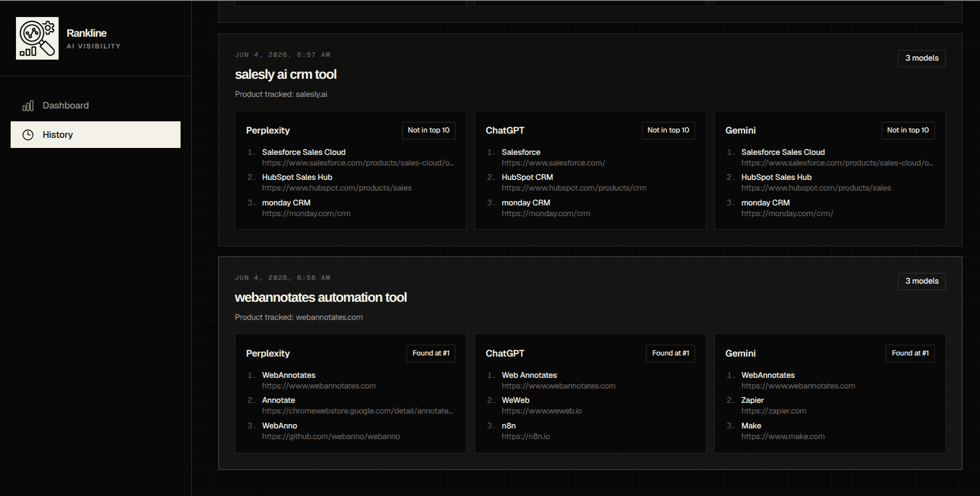This screenshot has width=980, height=496.
Task: Click the salesly ai crm tool heading
Action: 285,75
